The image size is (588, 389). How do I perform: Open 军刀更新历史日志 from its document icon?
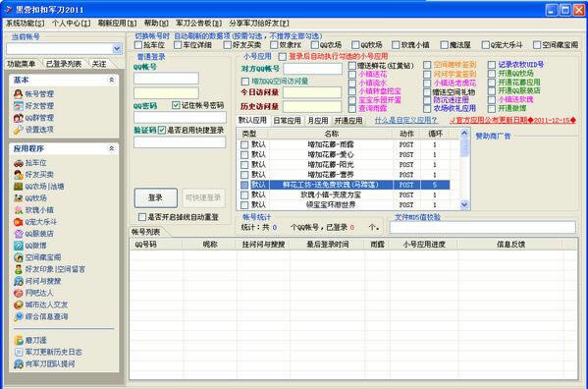point(18,352)
